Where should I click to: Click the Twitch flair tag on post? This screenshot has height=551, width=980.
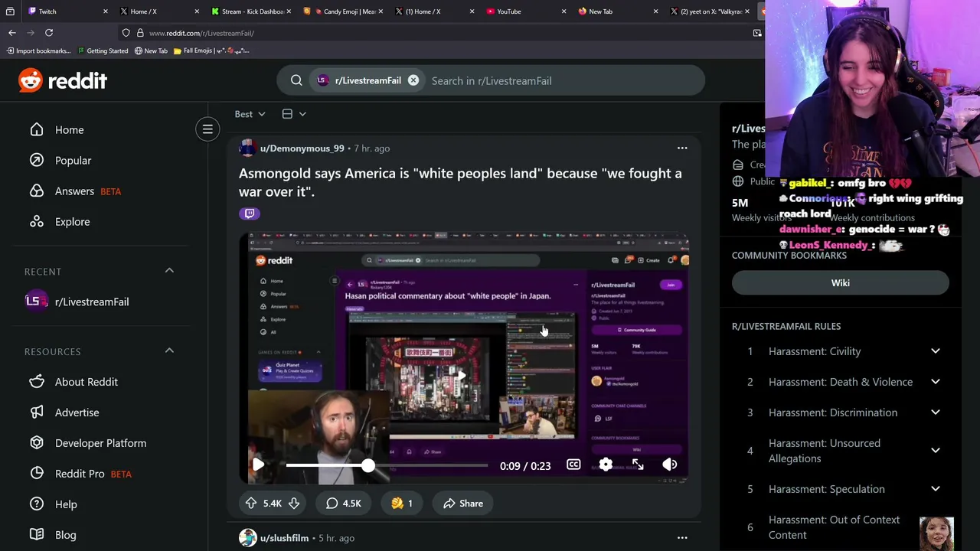pyautogui.click(x=250, y=214)
